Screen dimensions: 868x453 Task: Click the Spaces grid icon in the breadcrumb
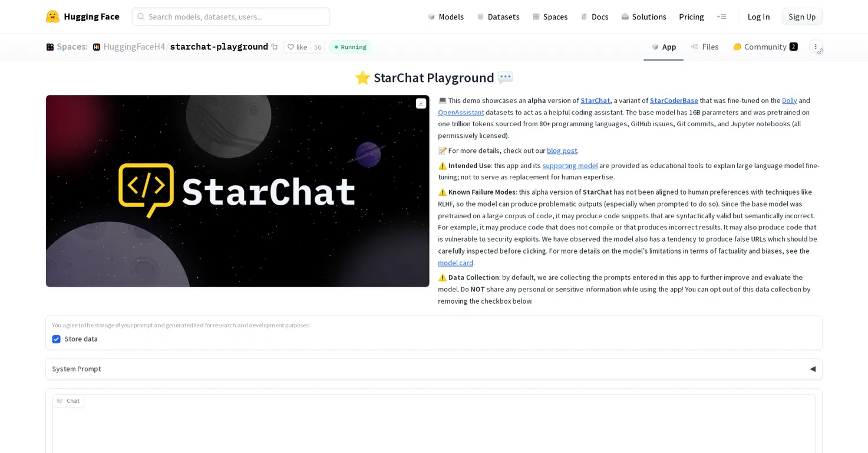point(50,47)
